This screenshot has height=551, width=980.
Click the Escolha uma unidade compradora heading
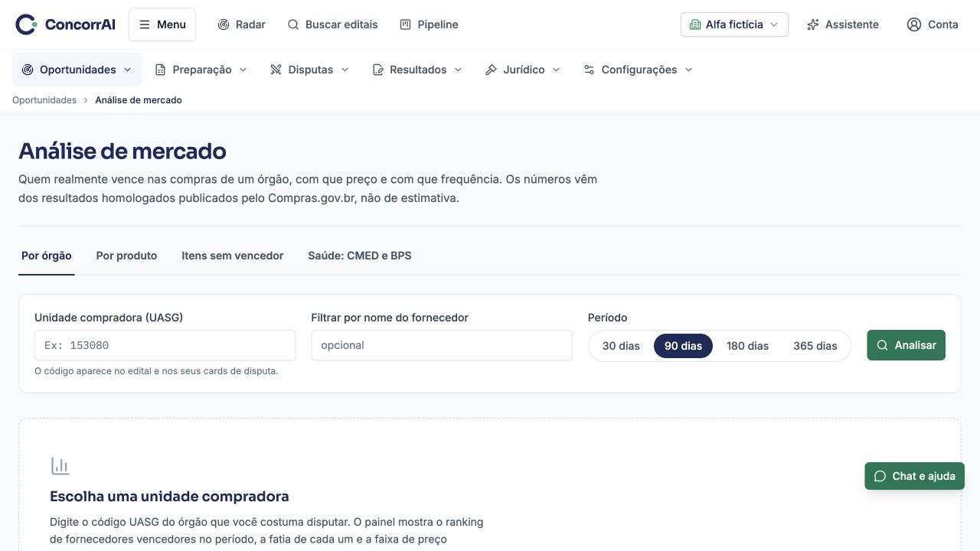pos(169,497)
